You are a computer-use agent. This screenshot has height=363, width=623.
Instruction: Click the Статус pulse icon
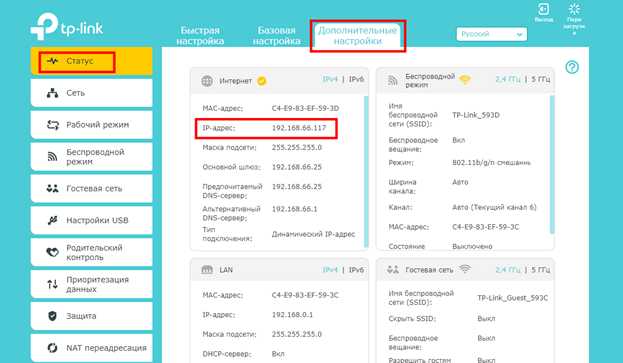52,61
